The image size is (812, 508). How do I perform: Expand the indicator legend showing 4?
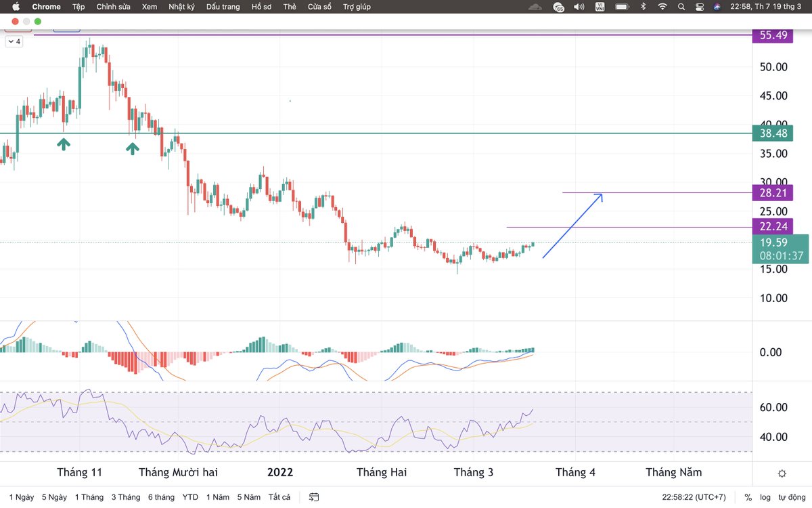14,41
